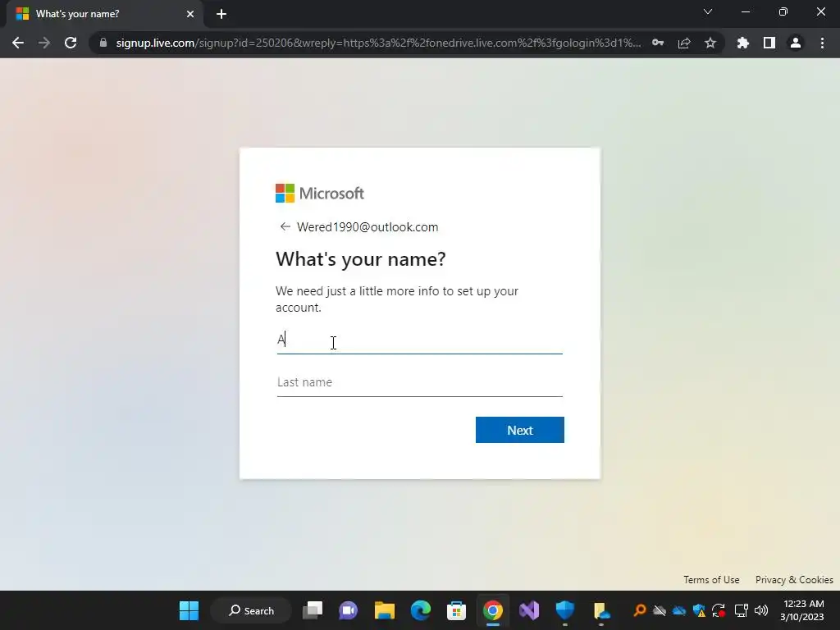Open the Windows Start menu

(x=189, y=610)
